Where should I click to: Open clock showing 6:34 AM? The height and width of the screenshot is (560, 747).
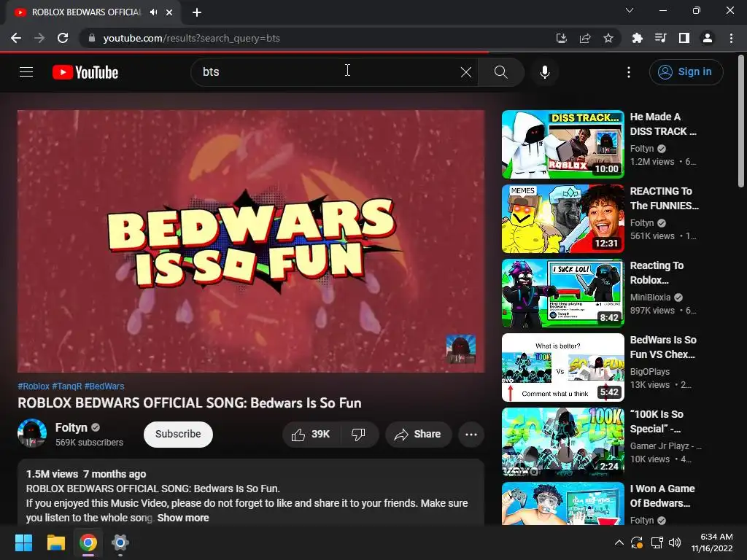pyautogui.click(x=712, y=542)
